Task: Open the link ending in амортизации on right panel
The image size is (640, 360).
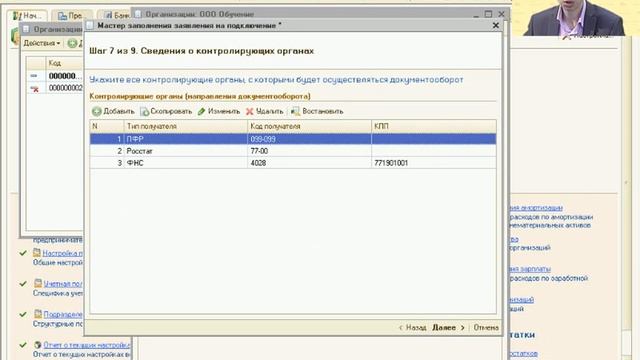Action: pyautogui.click(x=536, y=208)
